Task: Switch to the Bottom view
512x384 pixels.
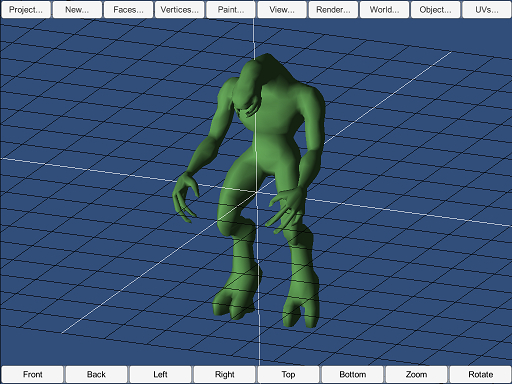Action: coord(352,374)
